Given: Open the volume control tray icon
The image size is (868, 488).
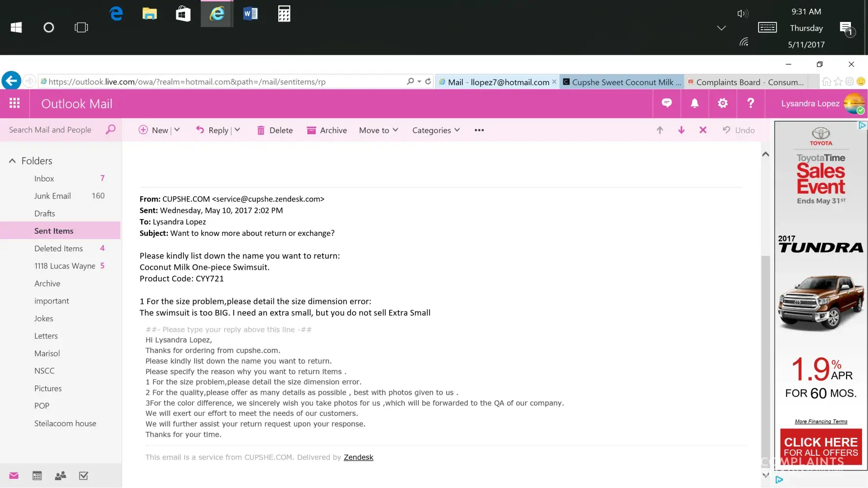Looking at the screenshot, I should [743, 14].
